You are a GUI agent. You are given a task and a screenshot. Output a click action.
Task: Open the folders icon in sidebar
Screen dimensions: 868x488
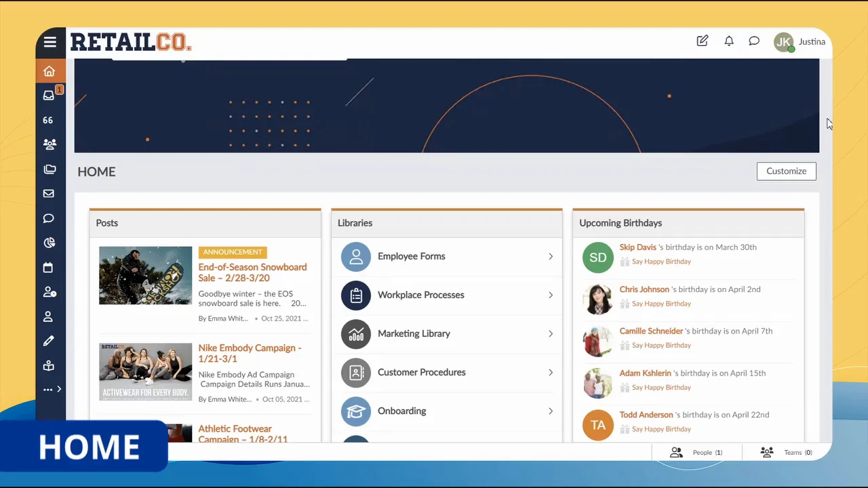(50, 169)
